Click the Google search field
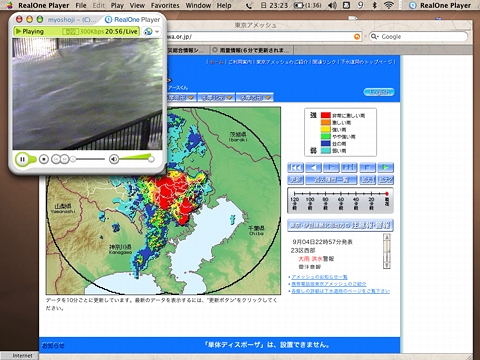 click(x=418, y=37)
